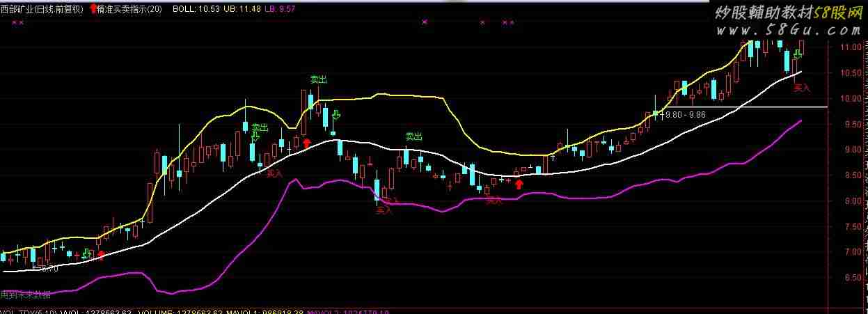Click the 买入 label just below 9.00 on the left rally
Viewport: 868px width, 314px height.
275,173
